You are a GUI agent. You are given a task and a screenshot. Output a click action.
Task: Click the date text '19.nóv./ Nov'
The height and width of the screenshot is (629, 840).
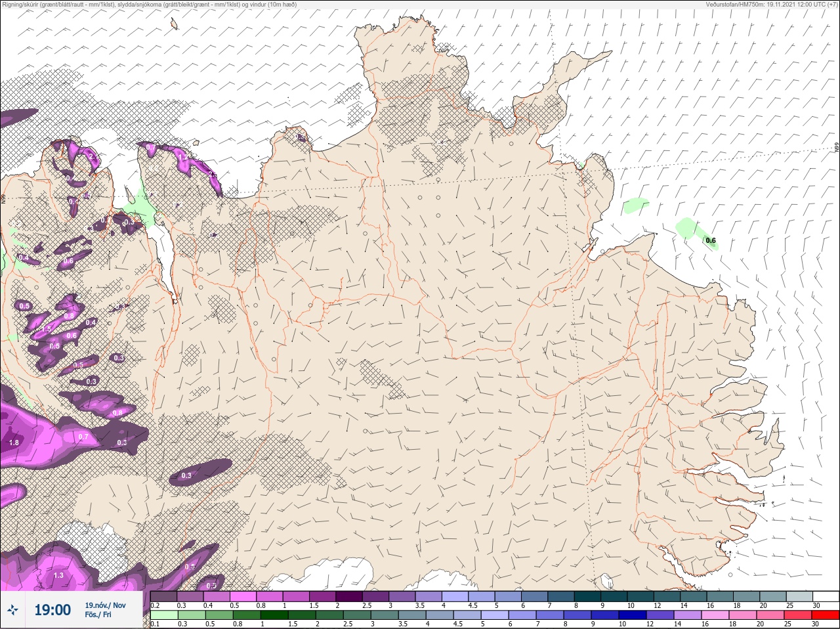click(105, 605)
